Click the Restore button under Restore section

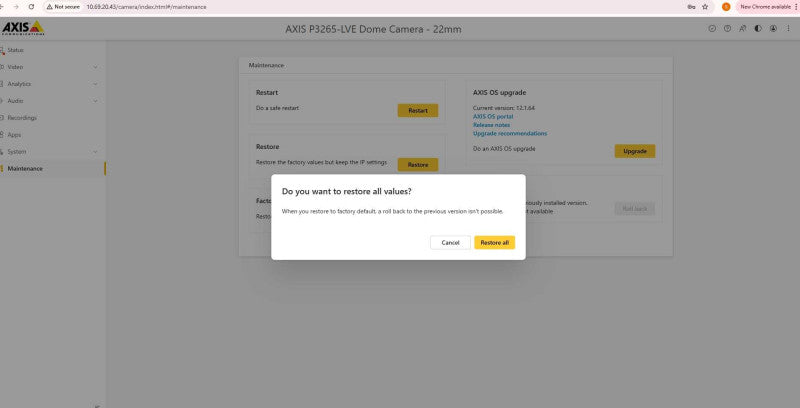click(x=418, y=165)
